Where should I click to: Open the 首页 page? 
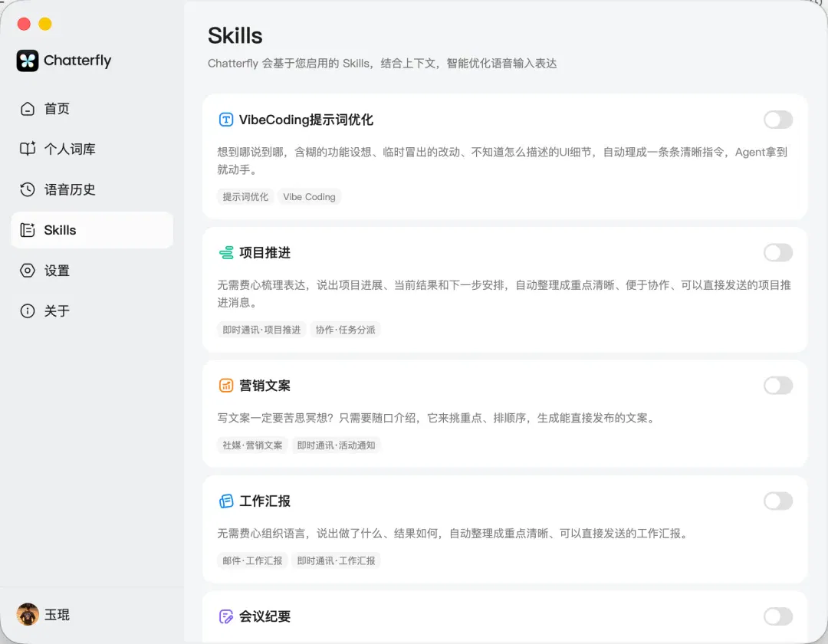tap(92, 109)
